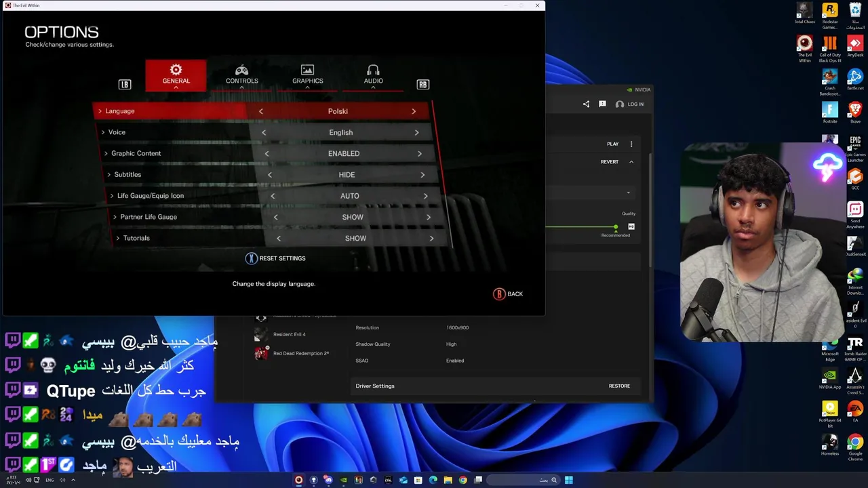Adjust the Quality slider handle
868x488 pixels.
(616, 227)
